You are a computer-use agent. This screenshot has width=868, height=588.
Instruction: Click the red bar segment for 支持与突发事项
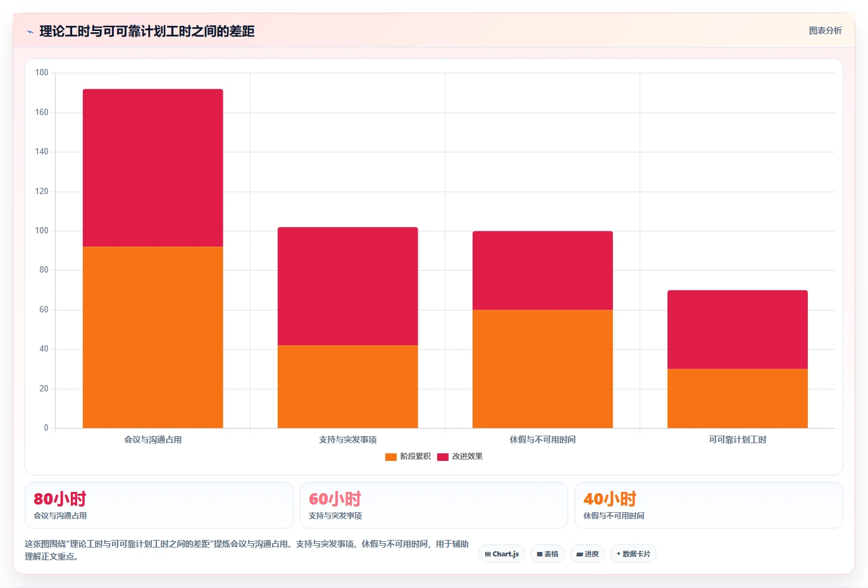click(x=348, y=286)
